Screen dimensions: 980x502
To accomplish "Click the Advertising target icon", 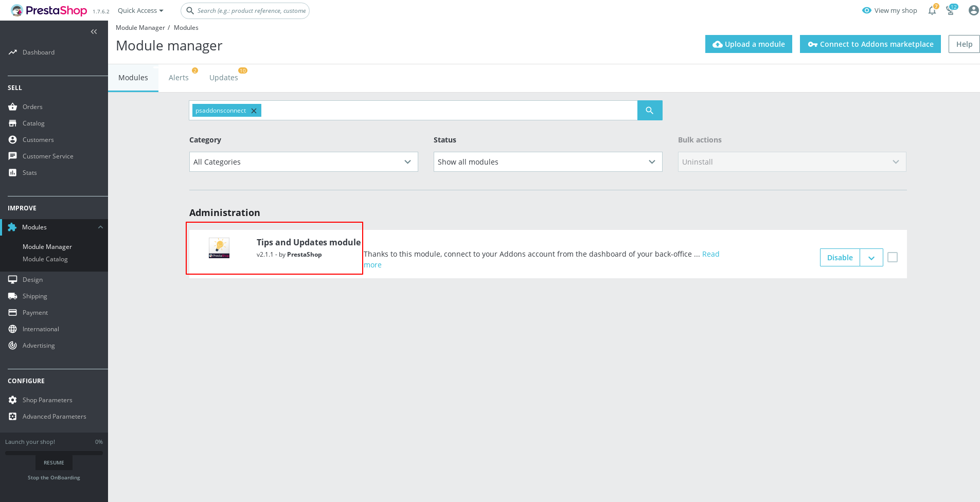I will click(x=12, y=346).
